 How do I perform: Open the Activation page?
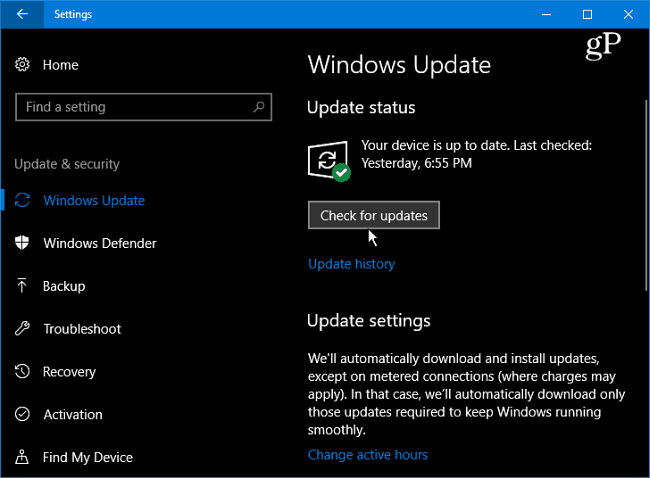coord(73,415)
